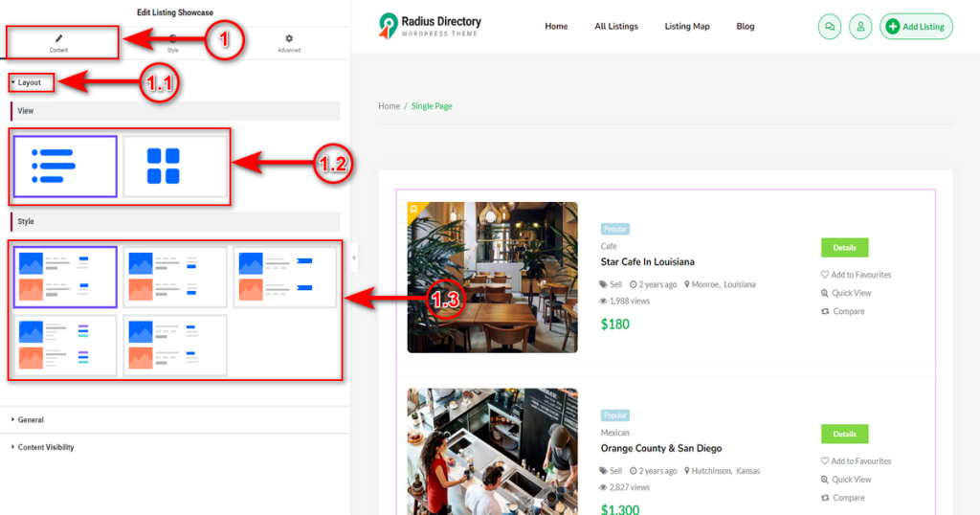This screenshot has width=980, height=515.
Task: Click the Radius Directory logo
Action: pyautogui.click(x=430, y=26)
